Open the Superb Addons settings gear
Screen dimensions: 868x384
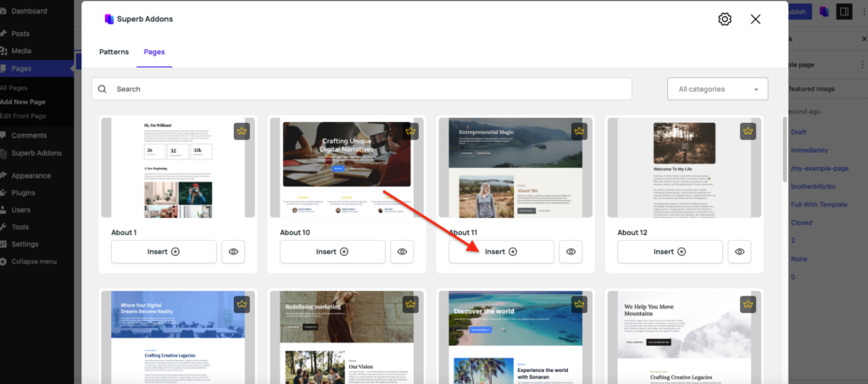click(x=725, y=19)
